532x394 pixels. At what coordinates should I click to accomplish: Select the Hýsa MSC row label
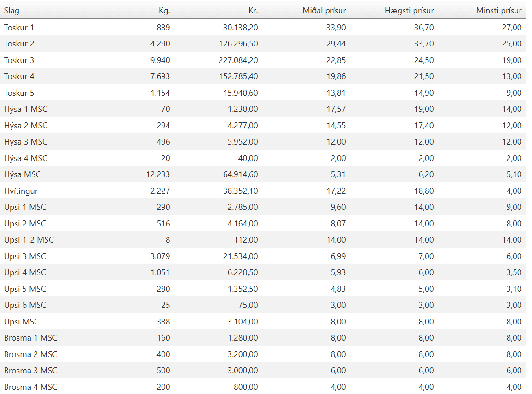click(x=23, y=174)
